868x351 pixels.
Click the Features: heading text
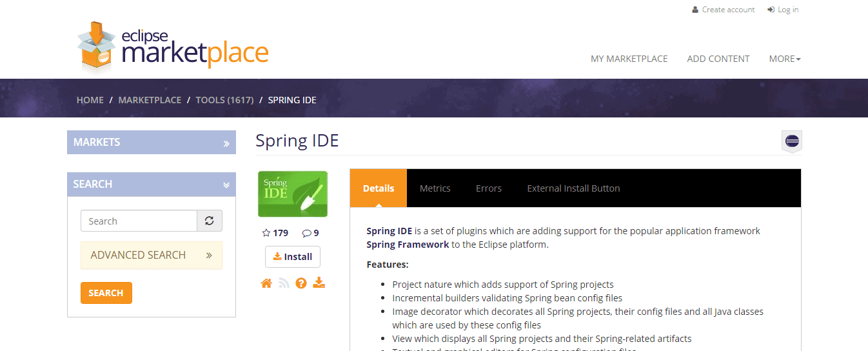point(388,265)
